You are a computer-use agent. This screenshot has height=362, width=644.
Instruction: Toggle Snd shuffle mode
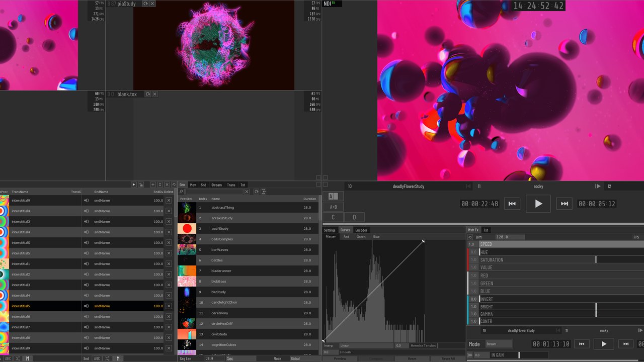pyautogui.click(x=108, y=358)
